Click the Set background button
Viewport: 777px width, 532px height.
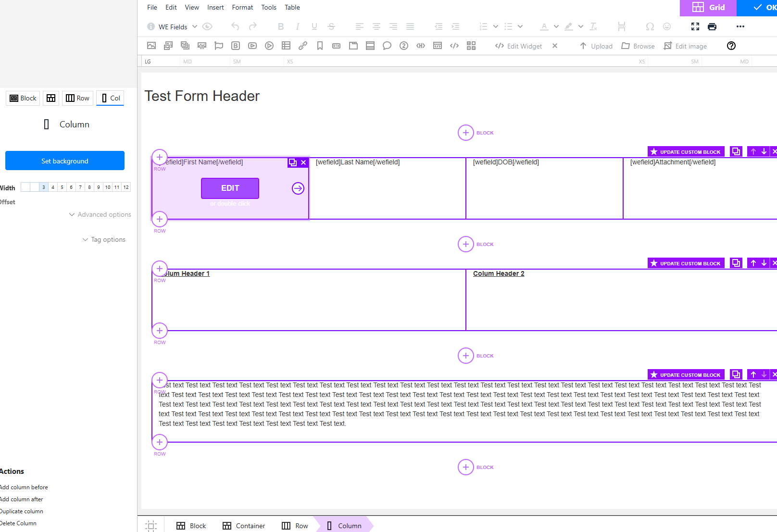tap(65, 161)
